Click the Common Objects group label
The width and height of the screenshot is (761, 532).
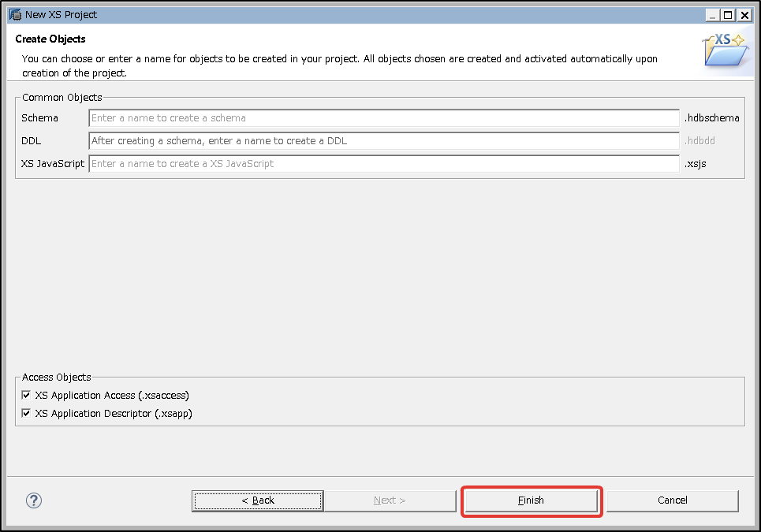pos(62,98)
